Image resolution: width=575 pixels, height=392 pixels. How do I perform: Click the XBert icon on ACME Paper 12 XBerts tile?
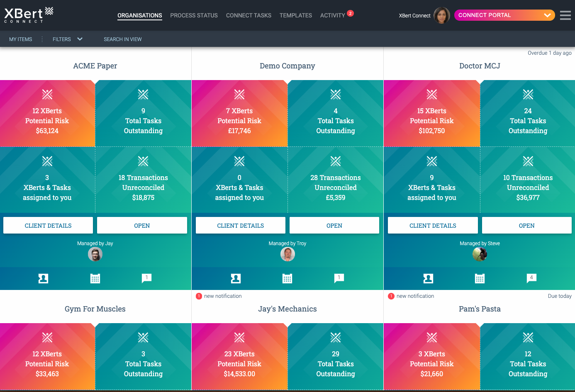pos(47,95)
